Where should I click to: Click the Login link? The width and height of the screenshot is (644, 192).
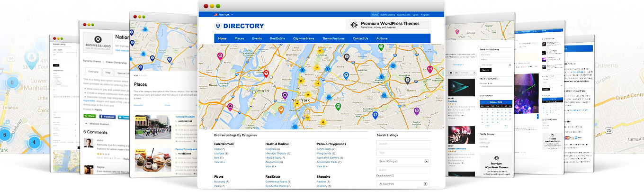tap(415, 15)
